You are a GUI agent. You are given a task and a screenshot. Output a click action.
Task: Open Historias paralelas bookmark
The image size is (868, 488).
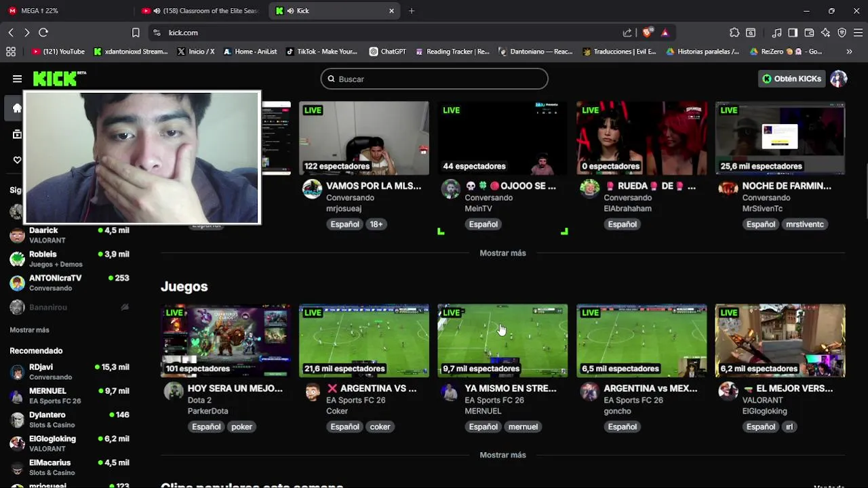[703, 52]
